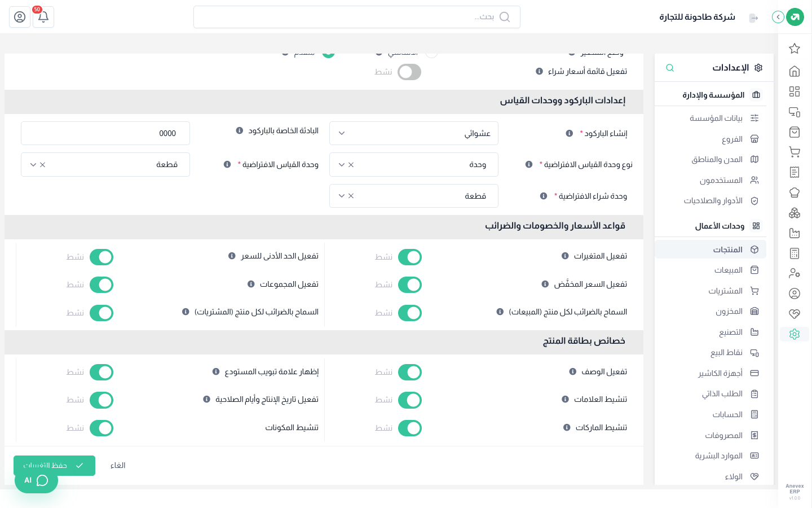Click the info icon beside إنشاء الباركود
This screenshot has height=508, width=812.
tap(570, 133)
